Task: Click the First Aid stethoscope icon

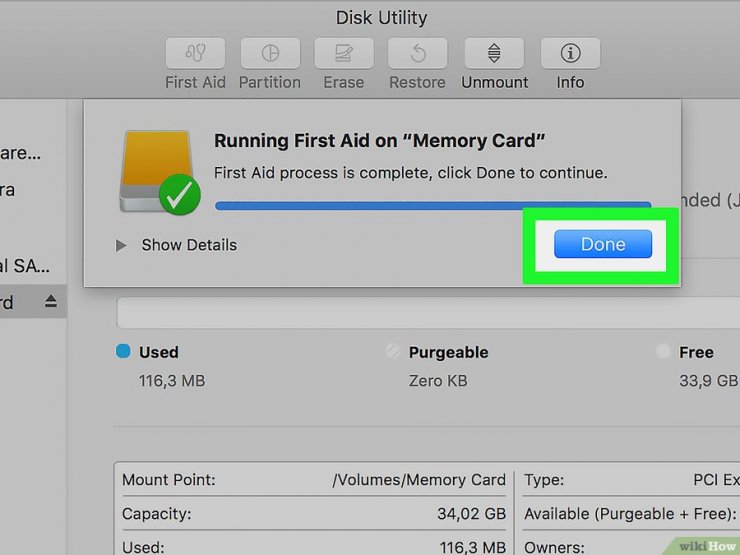Action: click(195, 53)
